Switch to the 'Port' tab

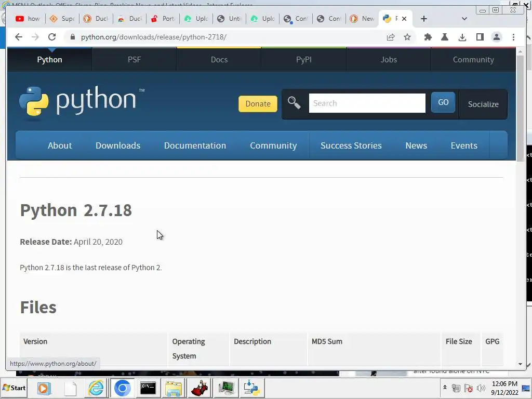(x=163, y=19)
